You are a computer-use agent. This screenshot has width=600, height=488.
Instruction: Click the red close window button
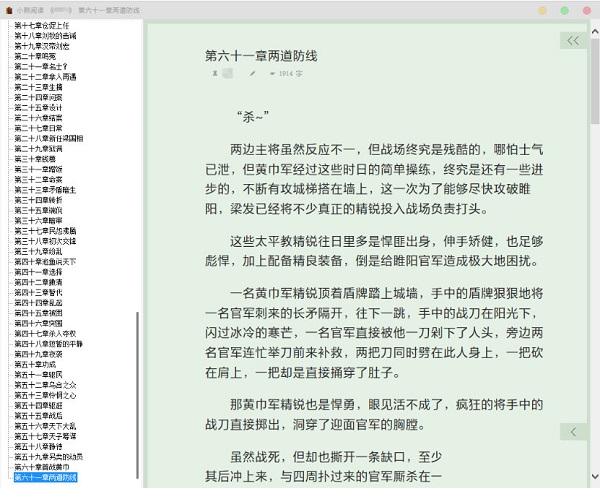pyautogui.click(x=587, y=11)
